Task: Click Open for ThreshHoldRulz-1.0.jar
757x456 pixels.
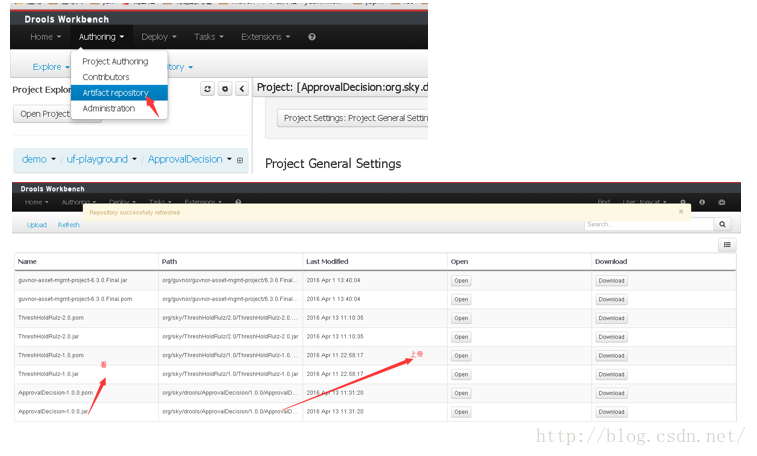Action: click(461, 374)
